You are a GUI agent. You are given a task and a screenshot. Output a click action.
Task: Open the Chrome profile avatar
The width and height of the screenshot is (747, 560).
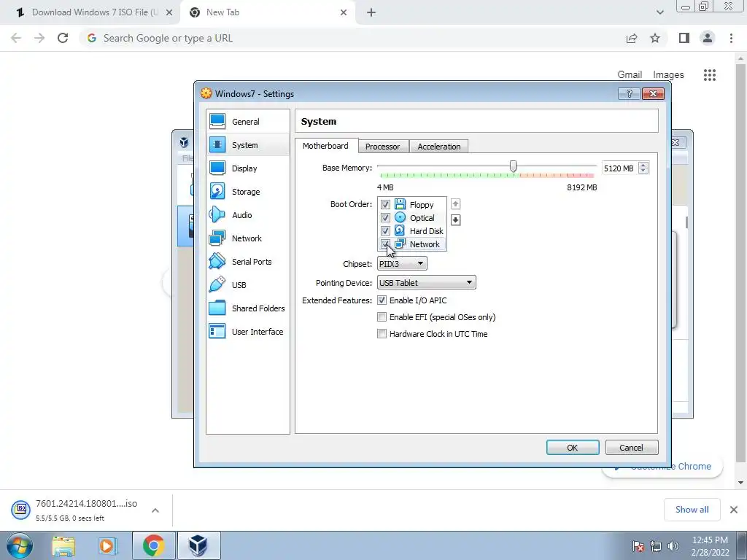[708, 38]
